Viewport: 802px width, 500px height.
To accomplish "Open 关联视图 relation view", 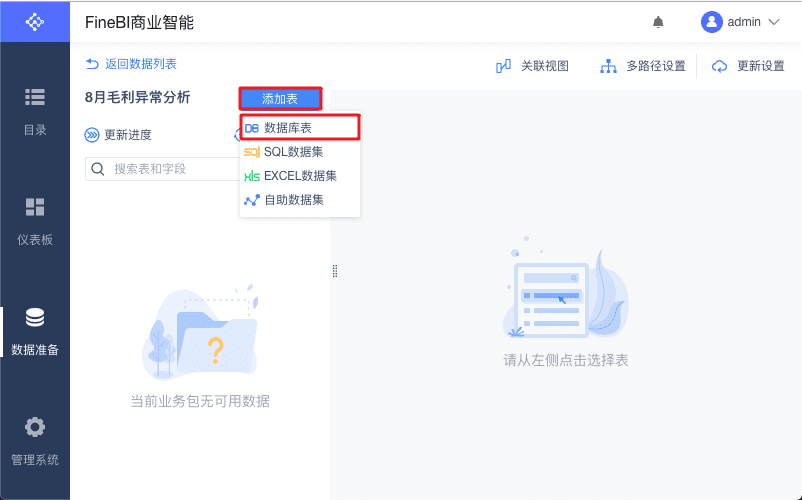I will click(532, 66).
